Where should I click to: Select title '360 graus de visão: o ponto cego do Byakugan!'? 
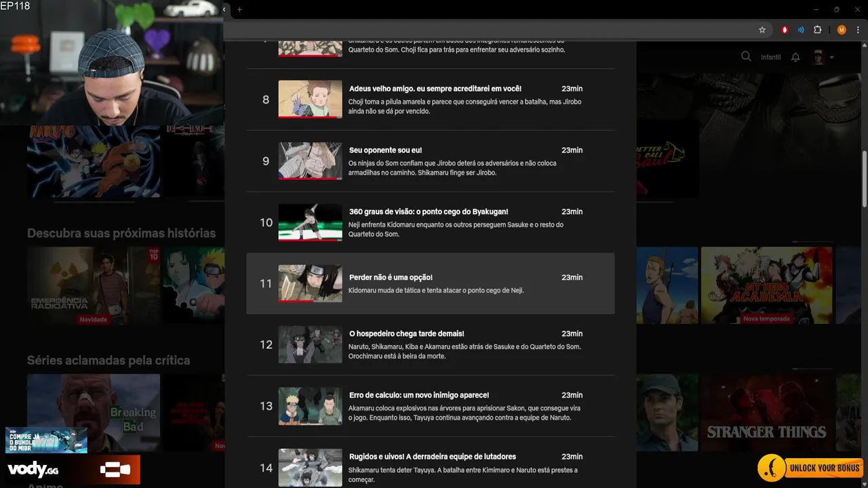tap(429, 212)
